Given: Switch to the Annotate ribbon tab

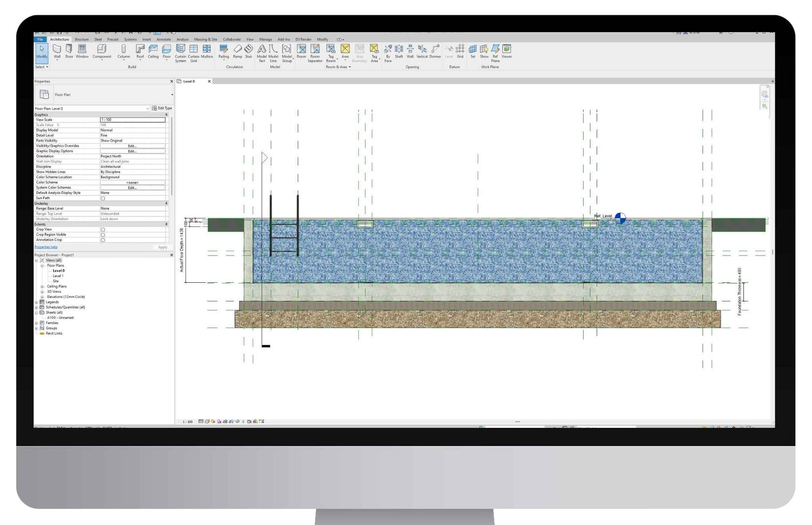Looking at the screenshot, I should click(163, 39).
